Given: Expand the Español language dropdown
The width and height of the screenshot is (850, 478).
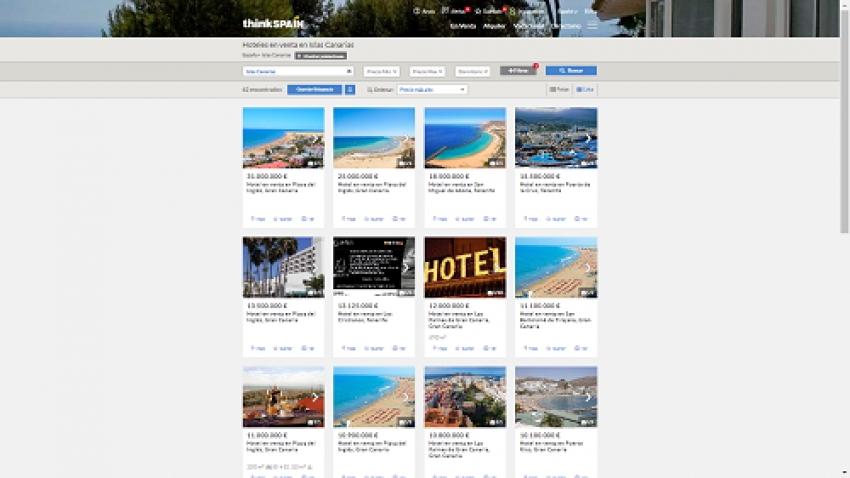Looking at the screenshot, I should tap(567, 11).
